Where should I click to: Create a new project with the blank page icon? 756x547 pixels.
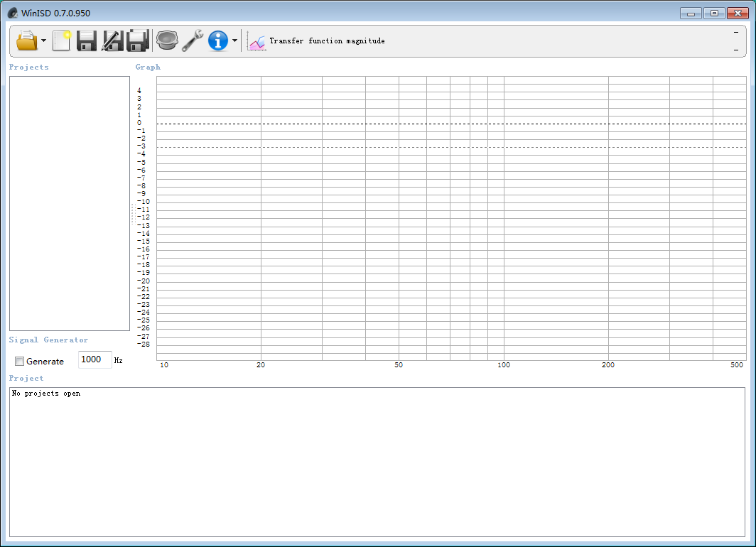[x=61, y=40]
